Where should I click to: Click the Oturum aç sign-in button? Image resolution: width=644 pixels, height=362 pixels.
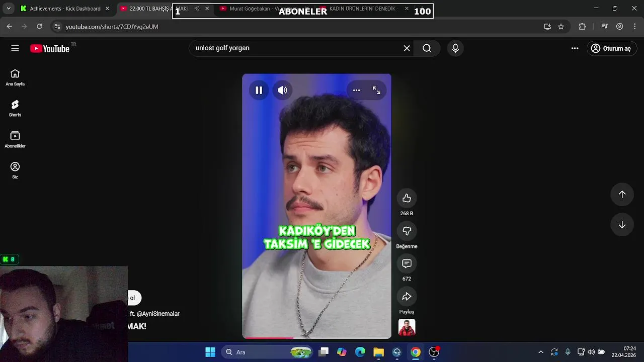pos(612,48)
